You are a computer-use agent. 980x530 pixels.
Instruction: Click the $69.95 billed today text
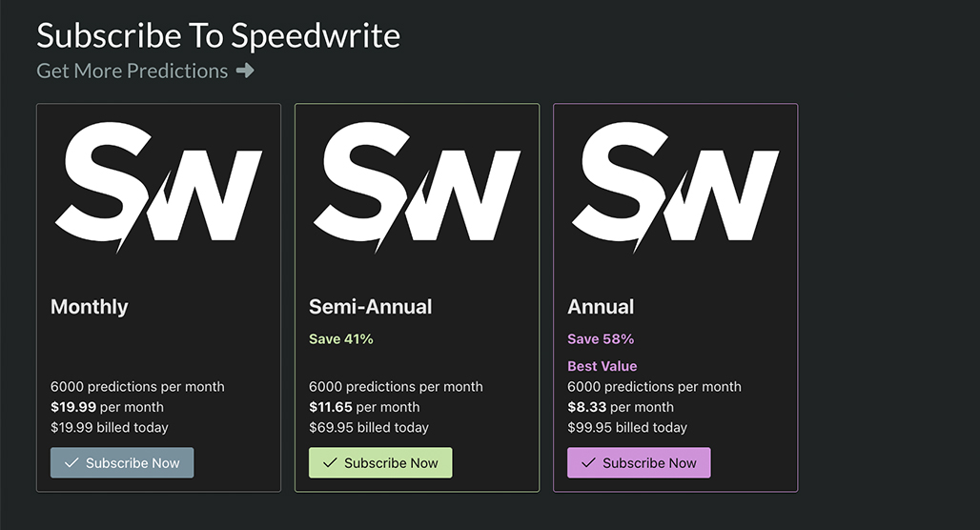click(369, 427)
